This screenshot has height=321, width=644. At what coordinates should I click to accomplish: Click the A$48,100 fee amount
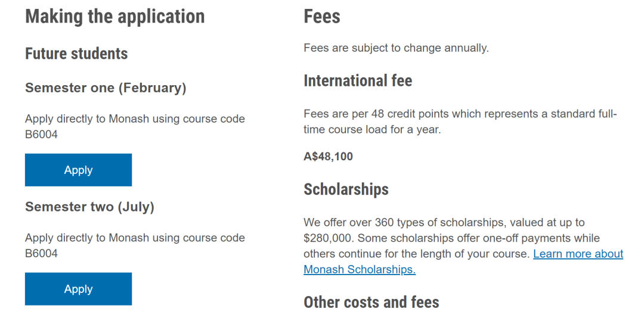328,157
